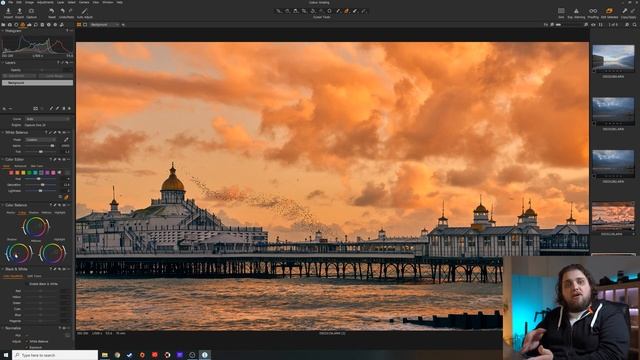640x360 pixels.
Task: Select the yellow color swatch in Color Editor
Action: (23, 173)
